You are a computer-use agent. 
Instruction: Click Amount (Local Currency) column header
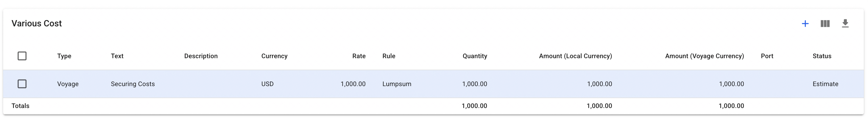tap(575, 56)
